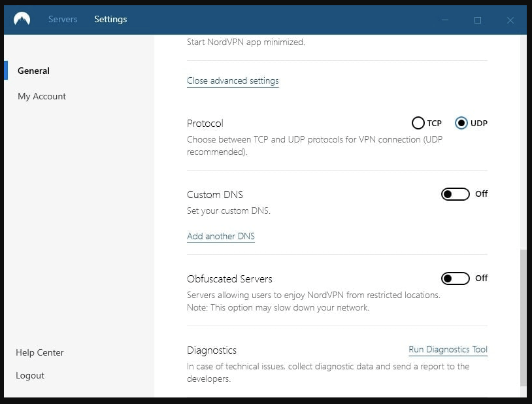Click Logout in the sidebar
Image resolution: width=532 pixels, height=404 pixels.
click(x=30, y=375)
